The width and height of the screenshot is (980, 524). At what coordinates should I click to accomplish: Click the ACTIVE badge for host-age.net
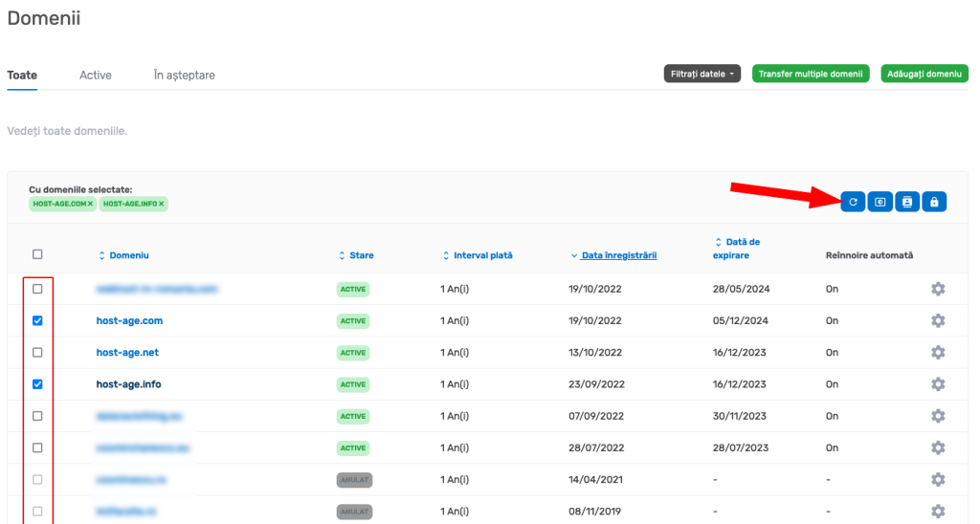coord(353,353)
